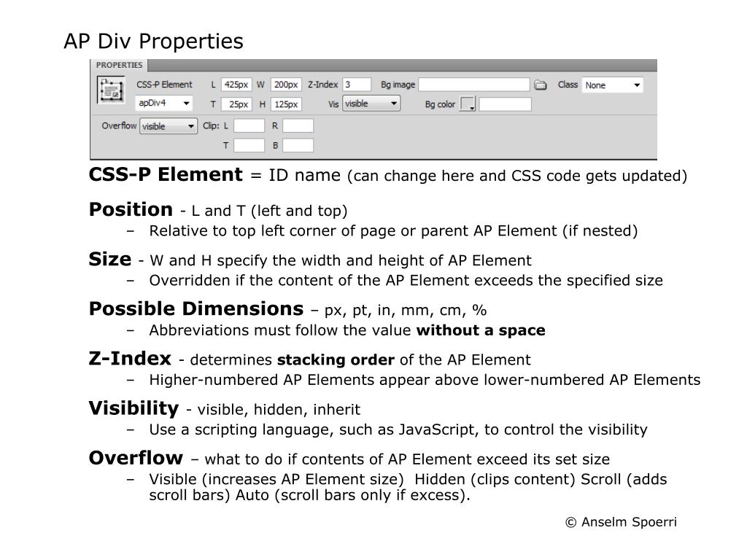747x560 pixels.
Task: Click the Clip B input field
Action: pyautogui.click(x=298, y=145)
